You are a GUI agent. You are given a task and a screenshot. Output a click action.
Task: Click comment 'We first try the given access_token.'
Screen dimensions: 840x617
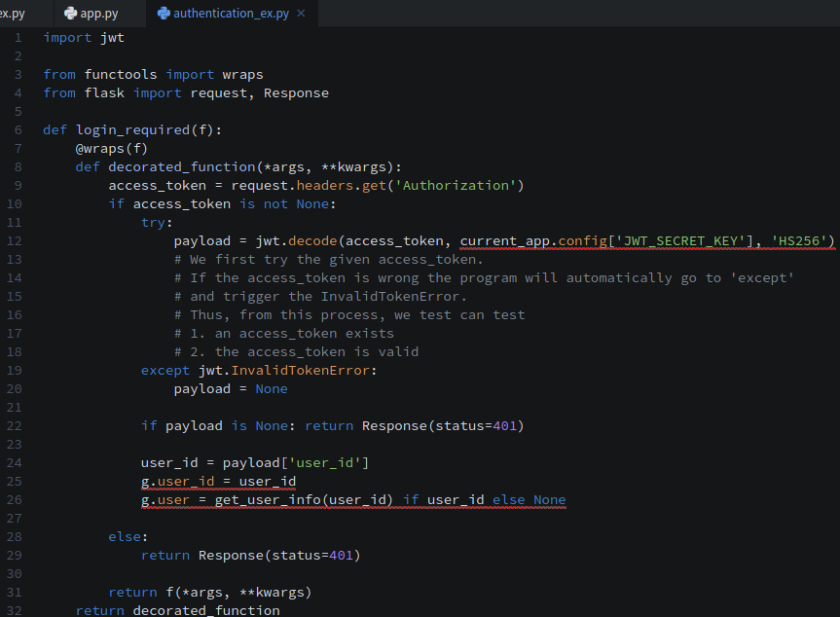[x=328, y=260]
